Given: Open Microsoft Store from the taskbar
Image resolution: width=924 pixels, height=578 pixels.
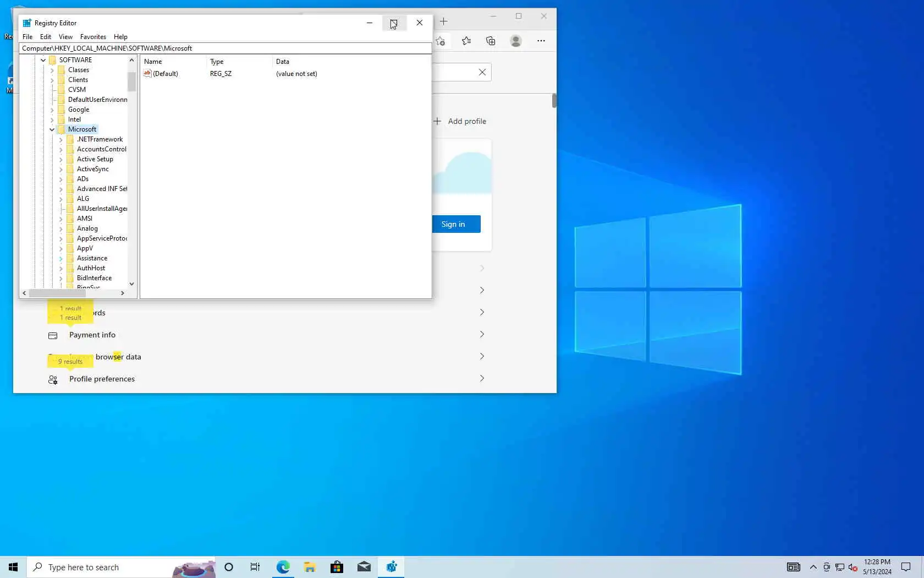Looking at the screenshot, I should (x=337, y=567).
